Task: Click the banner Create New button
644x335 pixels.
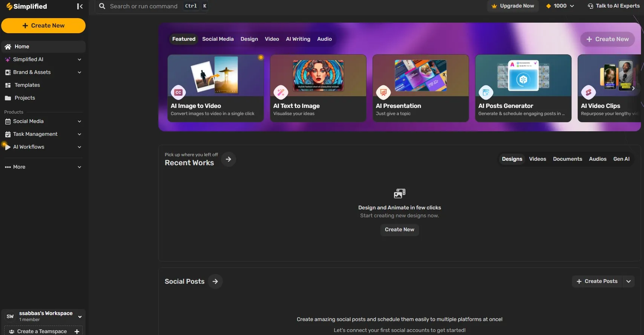Action: [607, 39]
